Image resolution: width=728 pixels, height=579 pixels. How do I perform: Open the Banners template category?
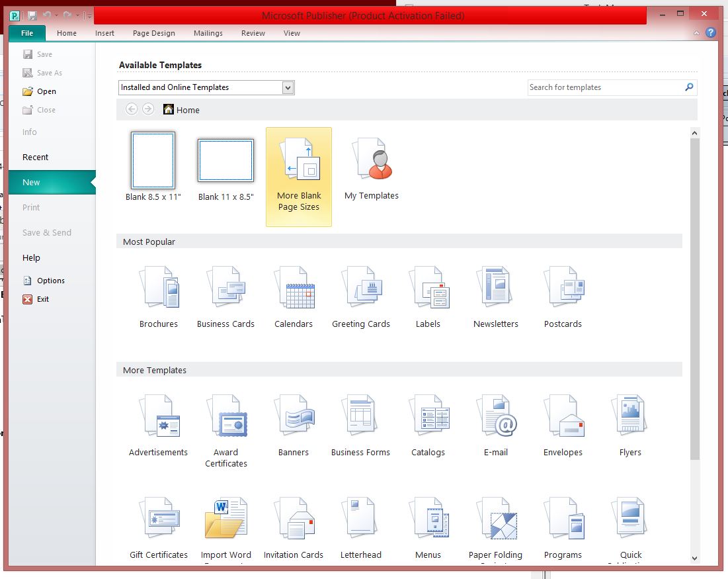point(294,425)
